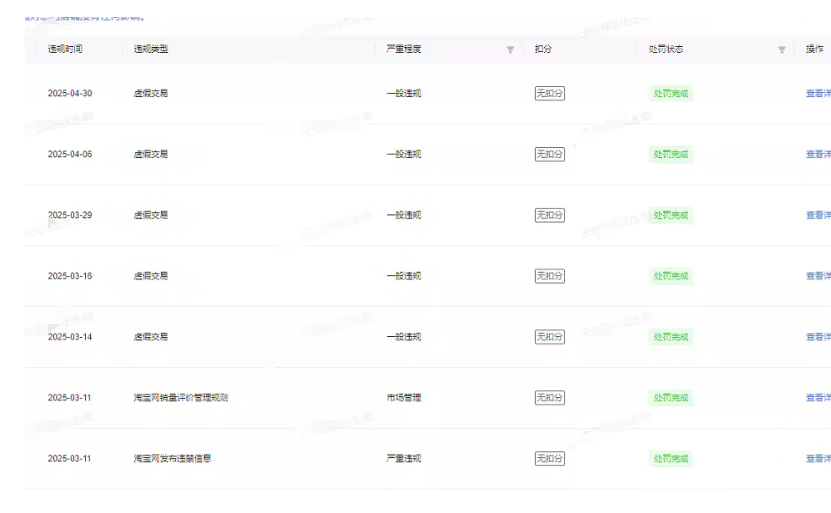This screenshot has height=513, width=831.
Task: Click the 扣分 column header
Action: [x=543, y=49]
